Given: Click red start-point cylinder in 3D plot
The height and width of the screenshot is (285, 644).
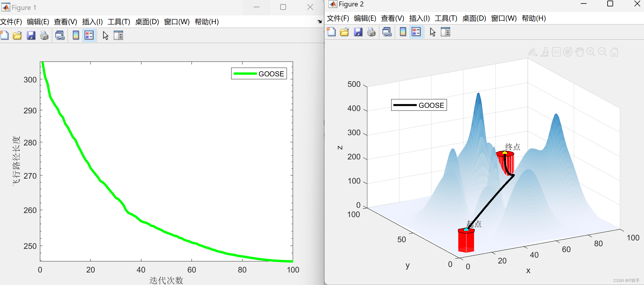Looking at the screenshot, I should pyautogui.click(x=466, y=240).
